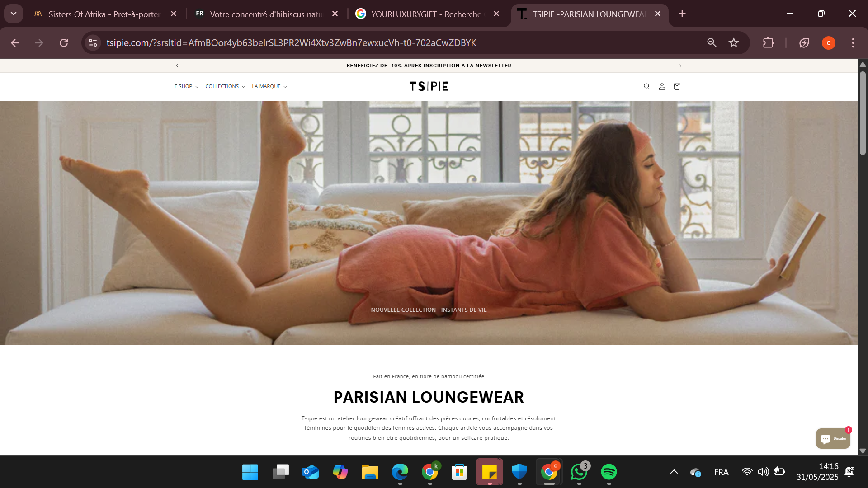Open the battery status tray icon

[780, 472]
